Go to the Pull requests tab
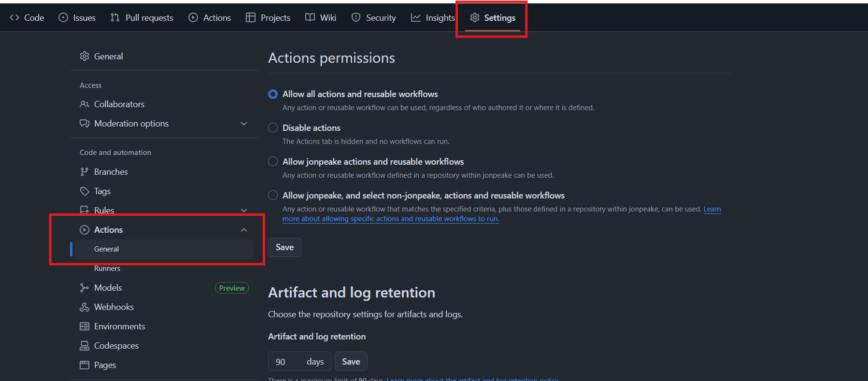This screenshot has width=868, height=381. click(142, 18)
